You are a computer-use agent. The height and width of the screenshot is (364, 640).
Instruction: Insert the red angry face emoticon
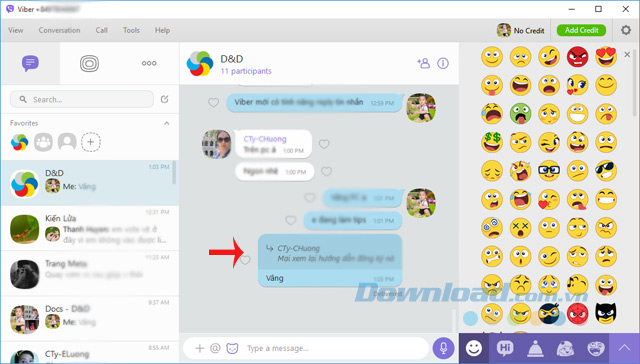tap(577, 57)
